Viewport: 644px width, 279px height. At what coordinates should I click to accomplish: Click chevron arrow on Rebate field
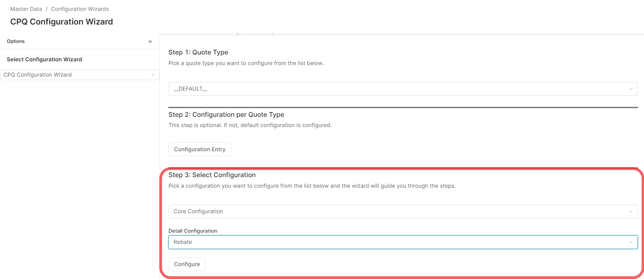631,242
